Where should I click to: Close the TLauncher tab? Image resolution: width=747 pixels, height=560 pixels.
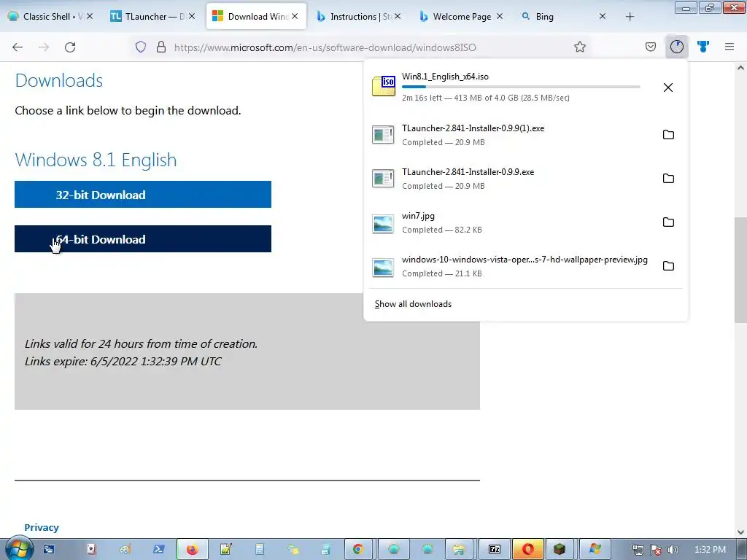pos(192,16)
